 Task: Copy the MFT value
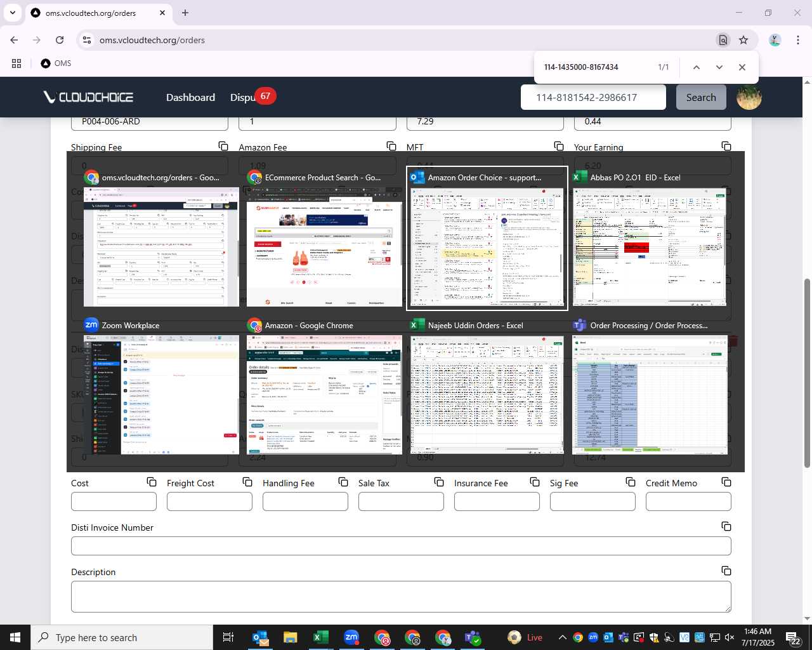pyautogui.click(x=559, y=146)
